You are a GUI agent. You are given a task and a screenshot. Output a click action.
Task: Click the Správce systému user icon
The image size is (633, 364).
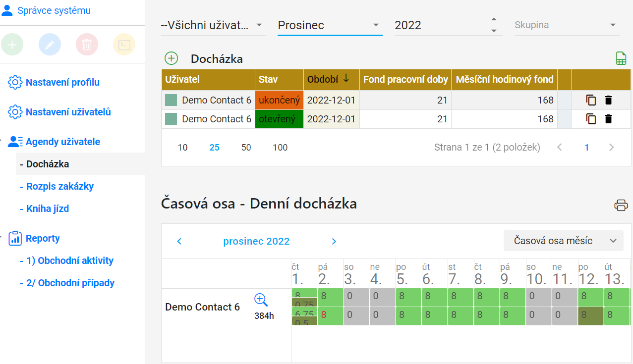tap(7, 10)
